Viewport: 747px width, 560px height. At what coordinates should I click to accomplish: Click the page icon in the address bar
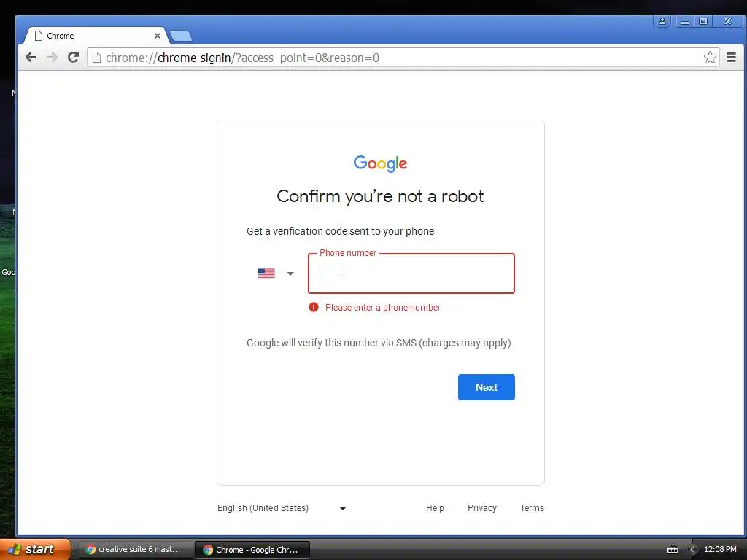[x=96, y=58]
